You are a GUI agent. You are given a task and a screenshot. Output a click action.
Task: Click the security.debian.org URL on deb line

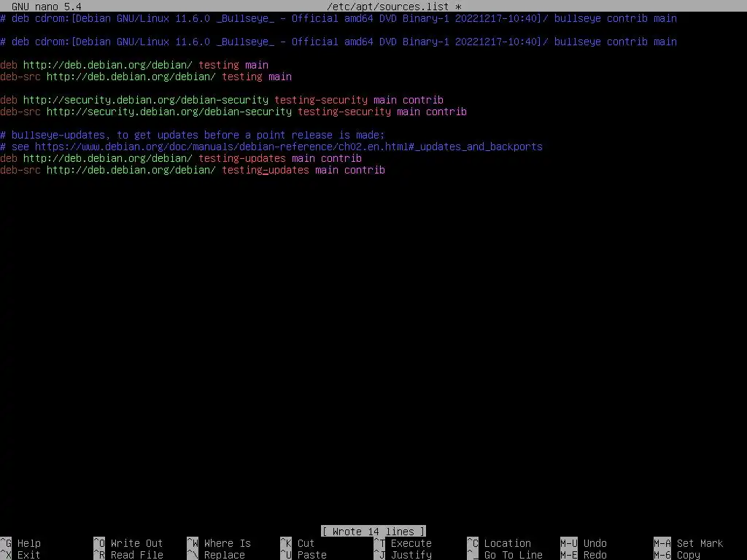146,100
